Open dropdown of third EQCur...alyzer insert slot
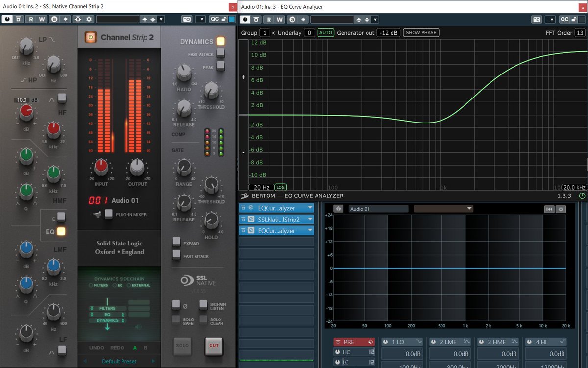588x368 pixels. tap(310, 231)
